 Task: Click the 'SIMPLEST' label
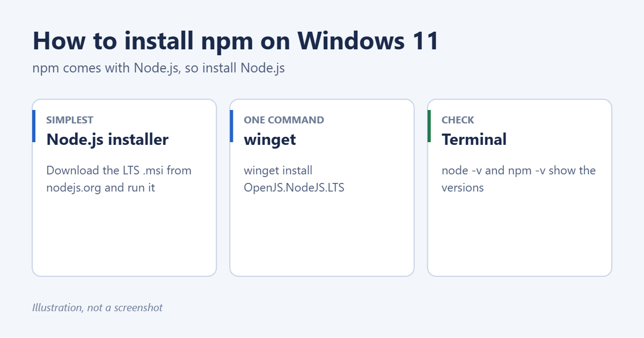point(70,120)
